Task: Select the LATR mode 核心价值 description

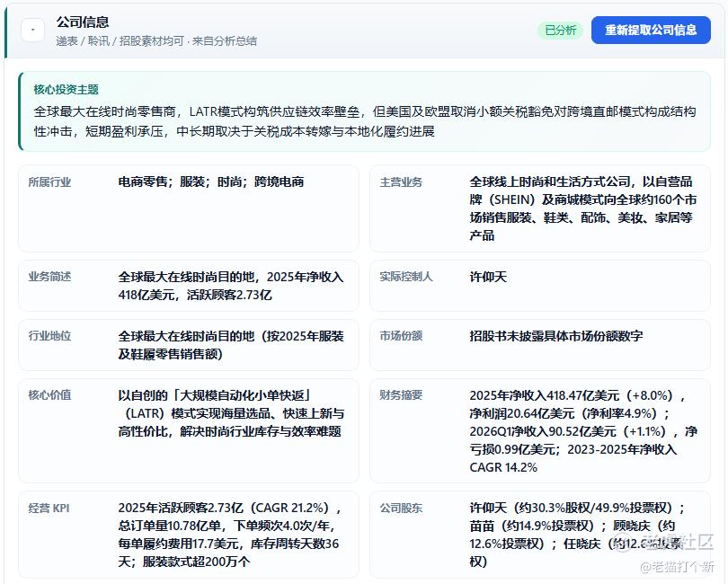Action: click(231, 413)
